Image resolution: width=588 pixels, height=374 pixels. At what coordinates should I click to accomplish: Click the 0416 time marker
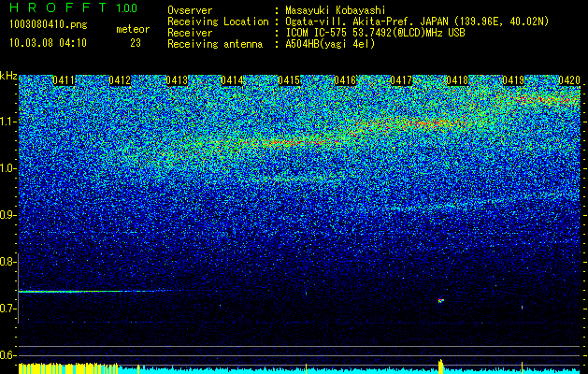345,80
